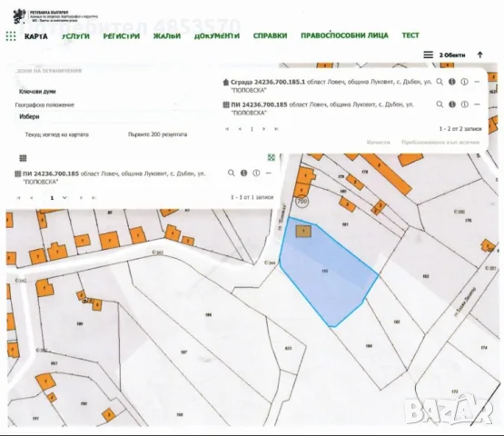The width and height of the screenshot is (504, 436).
Task: Open the apps grid icon beside КАРТА
Action: tap(11, 36)
